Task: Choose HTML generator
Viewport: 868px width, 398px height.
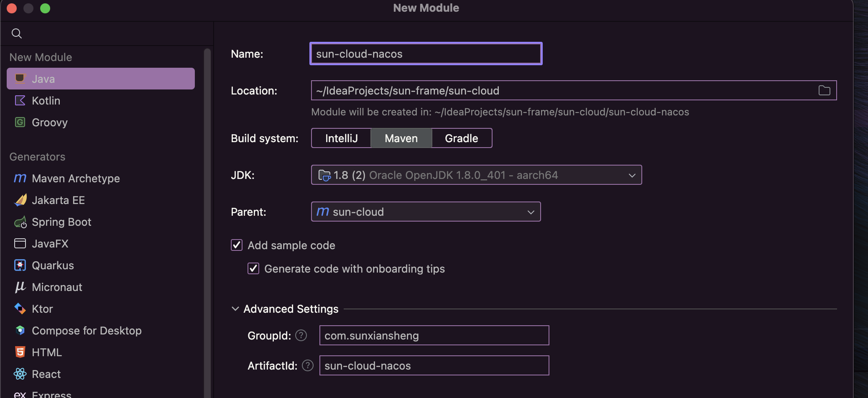Action: [x=101, y=352]
